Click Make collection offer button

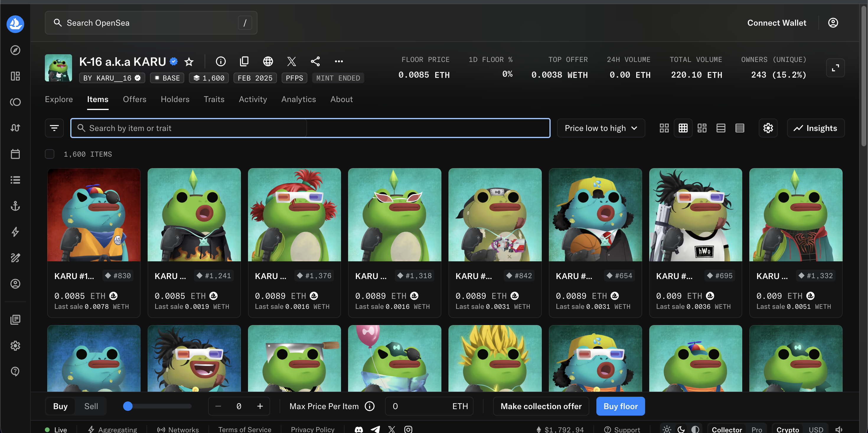click(x=541, y=406)
